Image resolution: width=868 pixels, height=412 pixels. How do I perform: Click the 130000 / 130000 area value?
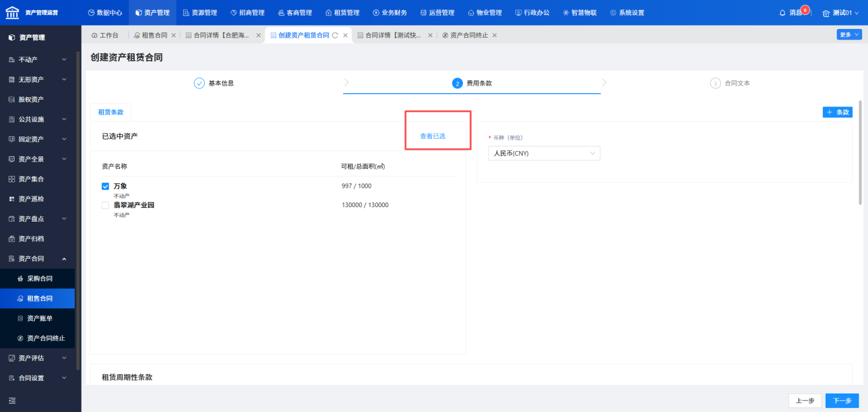pyautogui.click(x=365, y=205)
